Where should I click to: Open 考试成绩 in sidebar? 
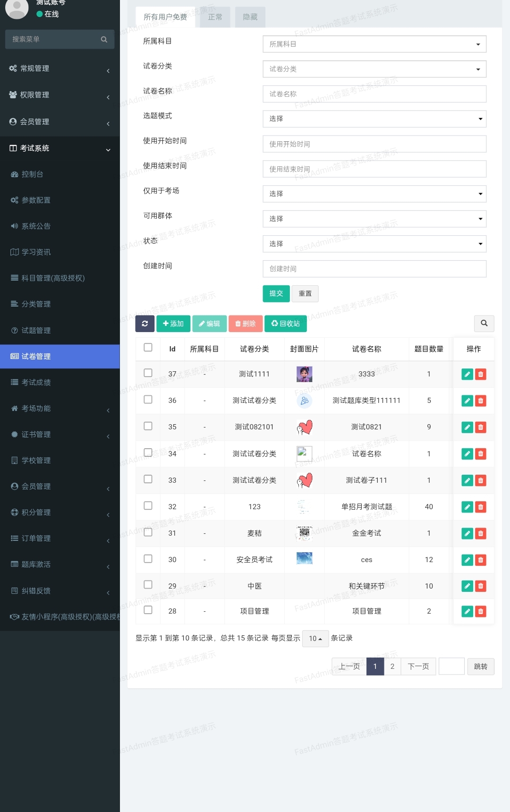pyautogui.click(x=59, y=382)
